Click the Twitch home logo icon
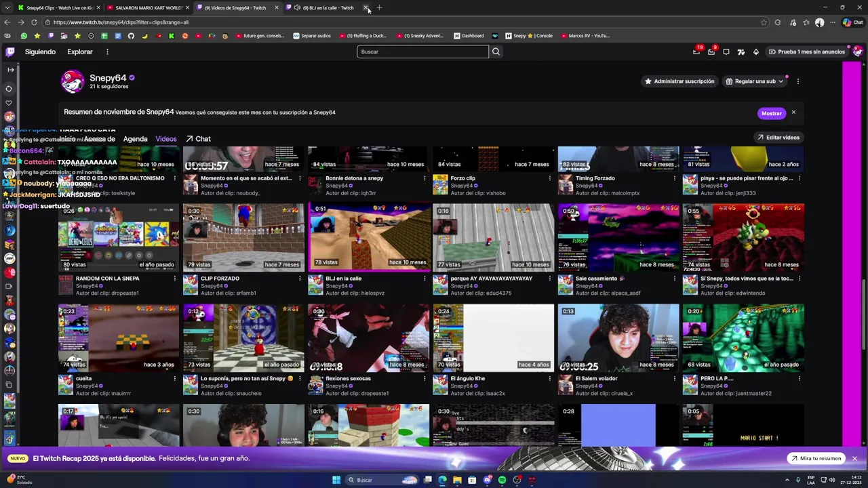 (x=9, y=52)
